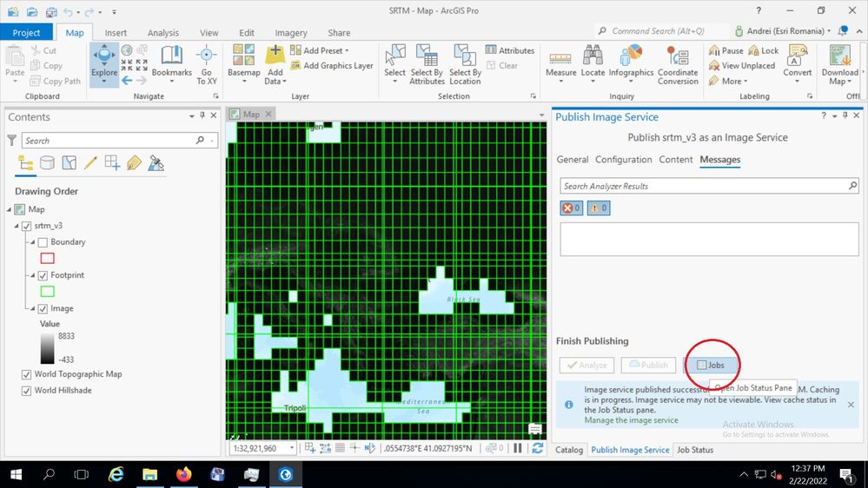Open the Configuration tab in publish pane
Screen dimensions: 868x488
[623, 160]
